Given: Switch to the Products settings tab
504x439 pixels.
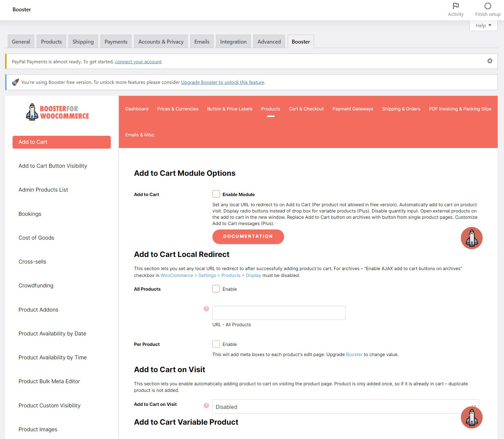Looking at the screenshot, I should coord(51,41).
